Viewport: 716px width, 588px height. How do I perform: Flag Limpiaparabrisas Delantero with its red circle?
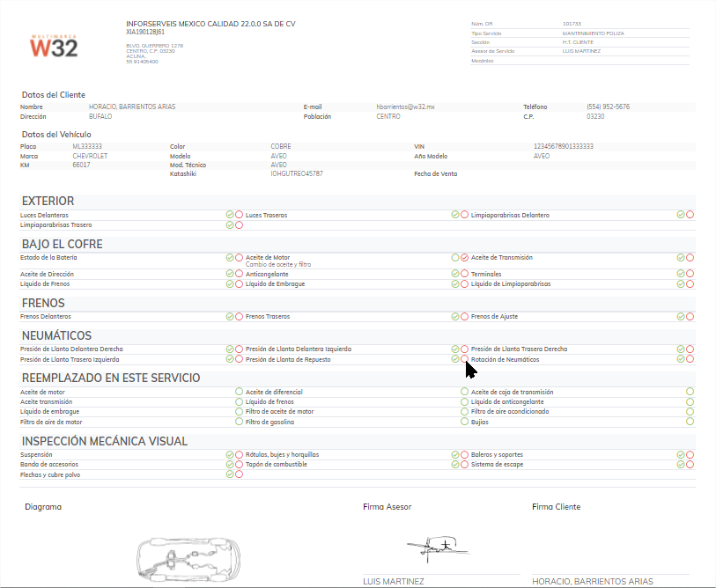tap(690, 215)
